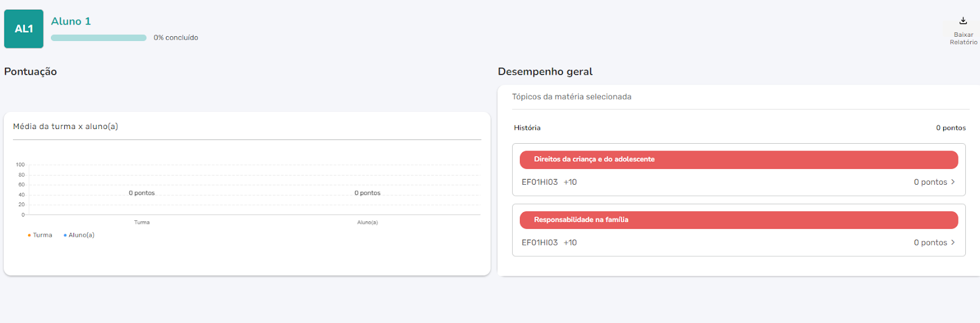Viewport: 980px width, 323px height.
Task: Click the AL1 student avatar
Action: point(24,29)
